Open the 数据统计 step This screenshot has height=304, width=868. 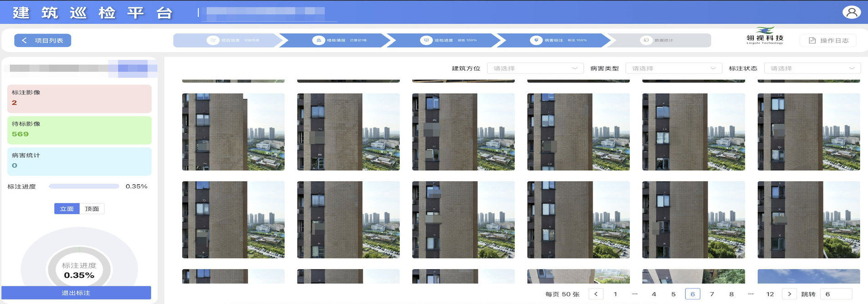click(x=659, y=40)
